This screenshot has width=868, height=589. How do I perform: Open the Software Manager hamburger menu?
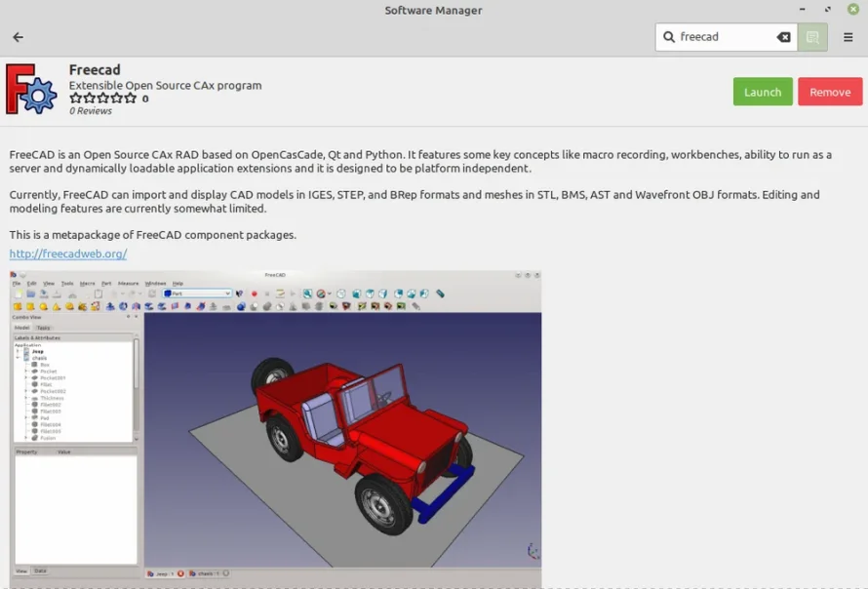tap(848, 36)
